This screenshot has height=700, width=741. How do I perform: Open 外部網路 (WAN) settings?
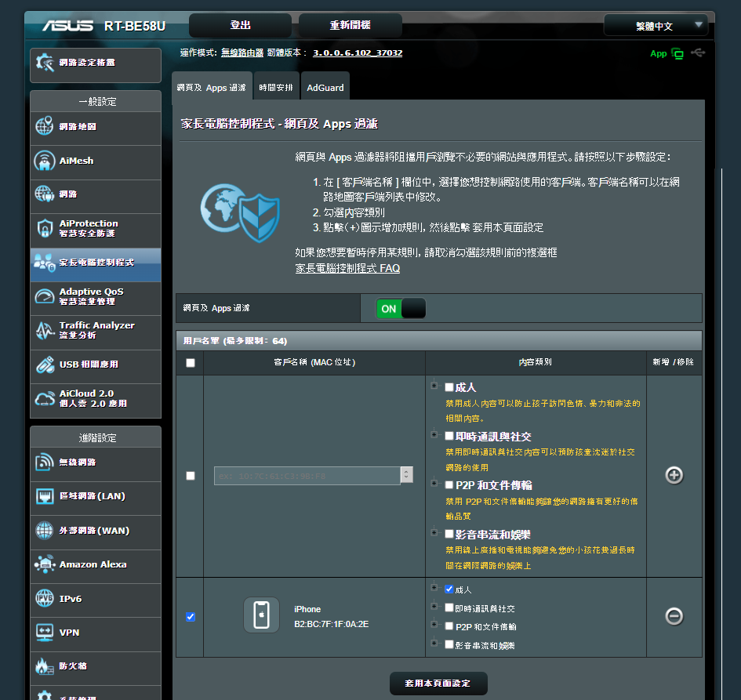click(96, 531)
